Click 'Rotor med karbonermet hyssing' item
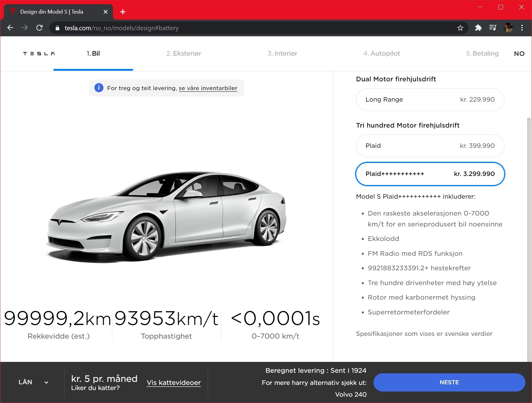The image size is (532, 403). pyautogui.click(x=421, y=297)
